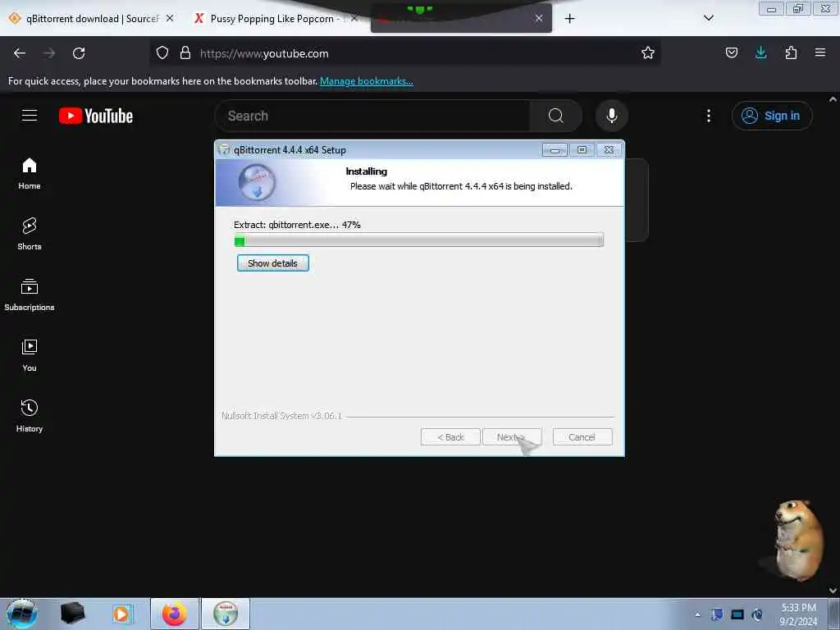Viewport: 840px width, 630px height.
Task: Click Show details in the installer
Action: (x=272, y=263)
